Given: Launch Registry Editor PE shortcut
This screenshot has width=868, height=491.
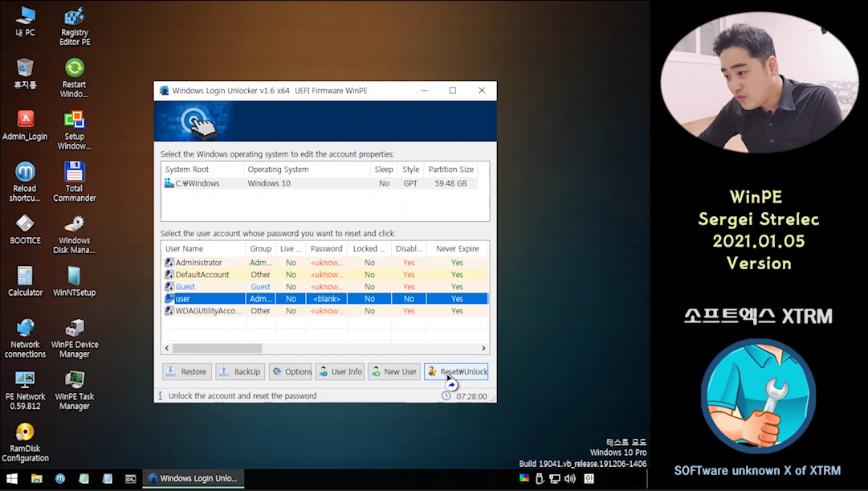Looking at the screenshot, I should [x=74, y=27].
